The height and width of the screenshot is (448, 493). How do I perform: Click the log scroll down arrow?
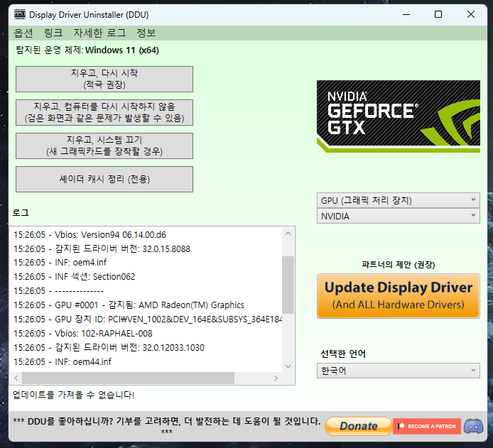pyautogui.click(x=288, y=366)
